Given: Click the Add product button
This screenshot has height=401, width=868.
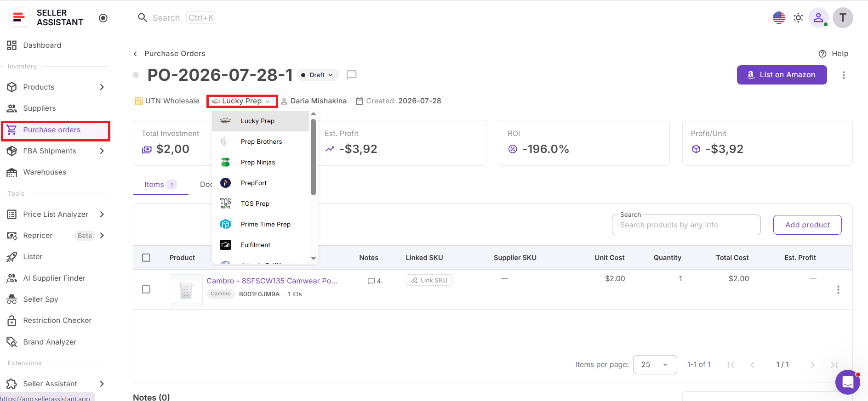Looking at the screenshot, I should pos(807,225).
